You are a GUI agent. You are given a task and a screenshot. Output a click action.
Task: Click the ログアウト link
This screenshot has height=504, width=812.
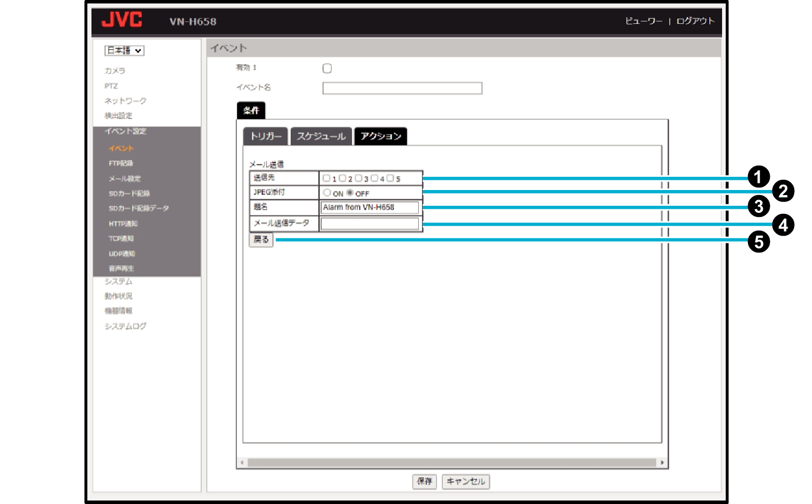[695, 21]
